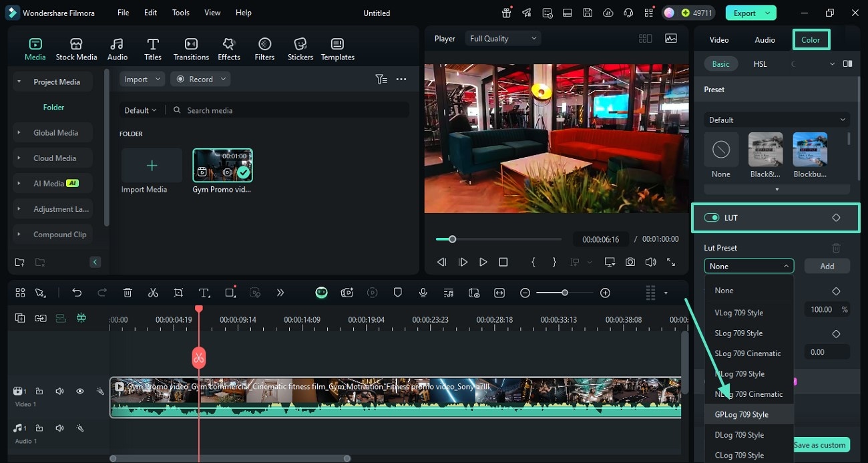Delete the selected clip with the trash icon
The height and width of the screenshot is (463, 868).
(x=128, y=293)
